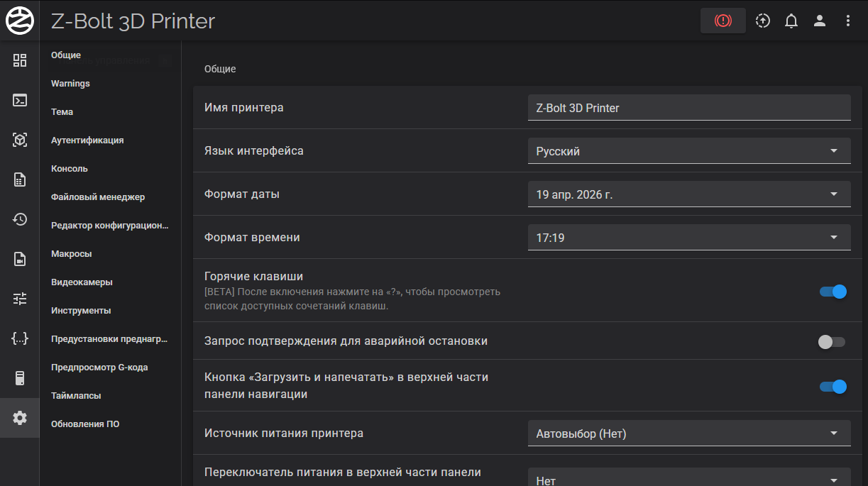Image resolution: width=868 pixels, height=486 pixels.
Task: Click the Общие heading above settings card
Action: coord(220,69)
